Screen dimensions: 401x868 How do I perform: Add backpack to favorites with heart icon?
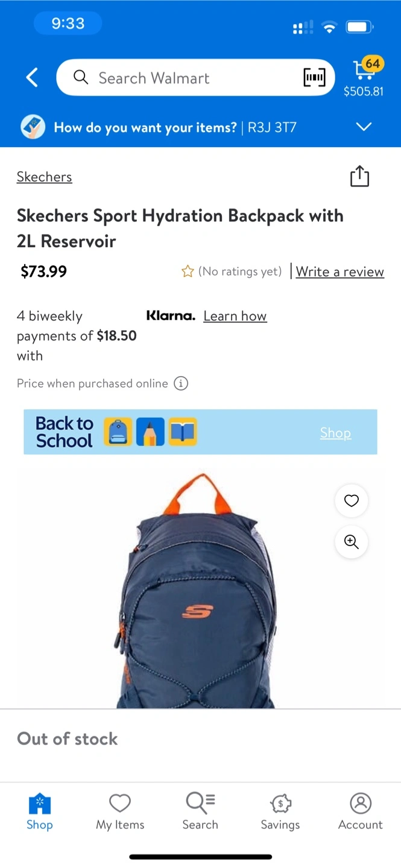(x=352, y=500)
